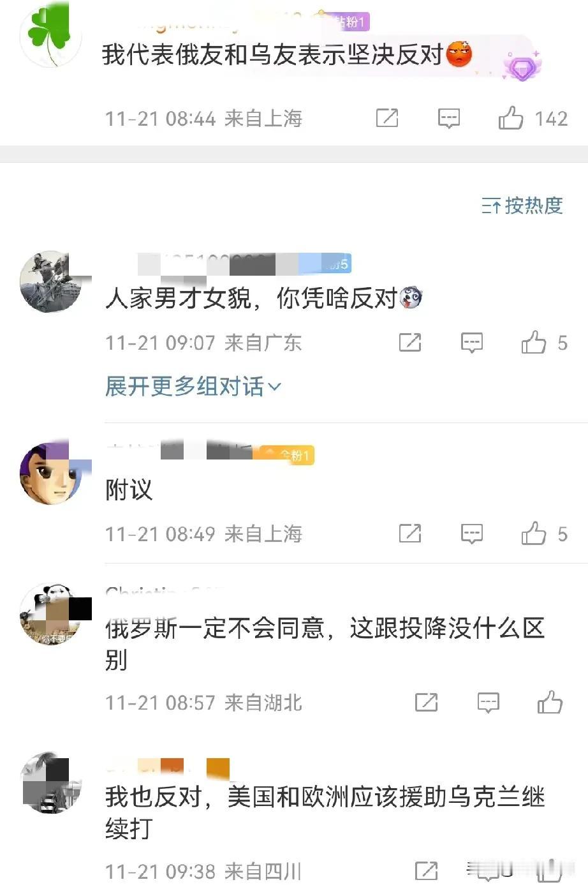
Task: Reply to the 附议 comment
Action: point(472,534)
